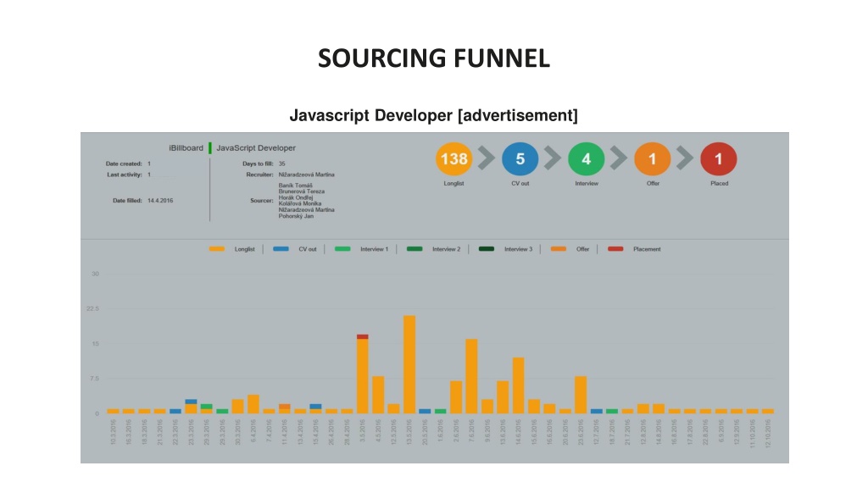This screenshot has width=868, height=488.
Task: Click the orange bar at 14.6.2016
Action: coord(518,385)
